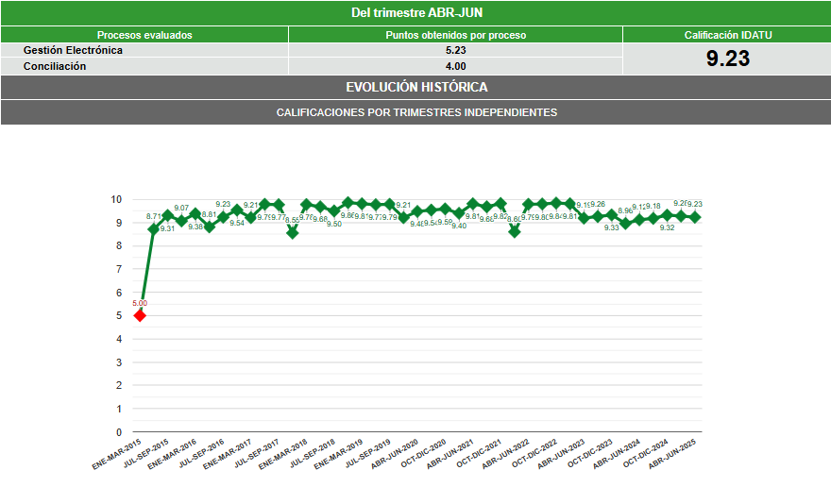This screenshot has width=831, height=504.
Task: Select the Conciliación row label
Action: pos(55,66)
